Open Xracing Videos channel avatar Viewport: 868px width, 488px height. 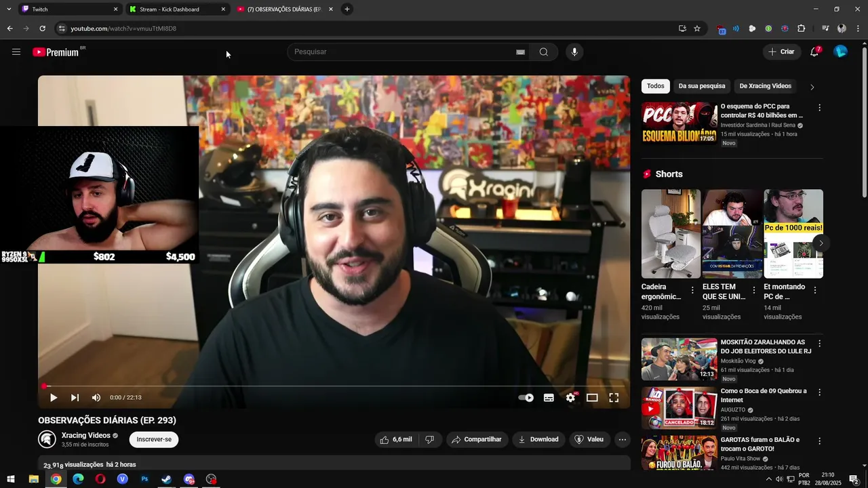point(47,439)
